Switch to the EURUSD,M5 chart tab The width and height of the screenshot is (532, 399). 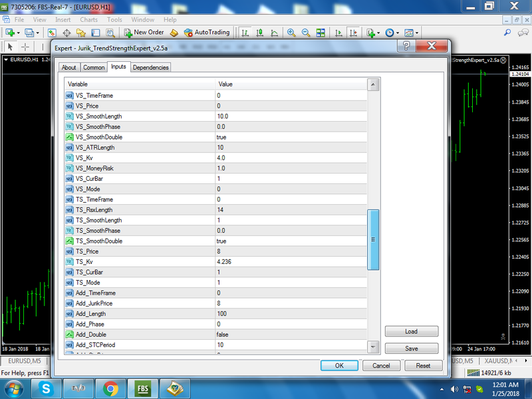(x=25, y=360)
